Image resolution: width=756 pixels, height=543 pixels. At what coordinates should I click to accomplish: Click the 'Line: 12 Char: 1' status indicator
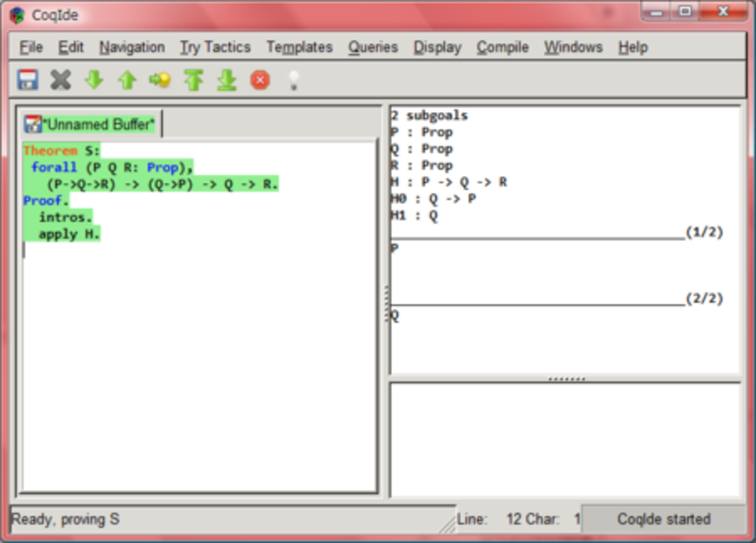click(519, 519)
